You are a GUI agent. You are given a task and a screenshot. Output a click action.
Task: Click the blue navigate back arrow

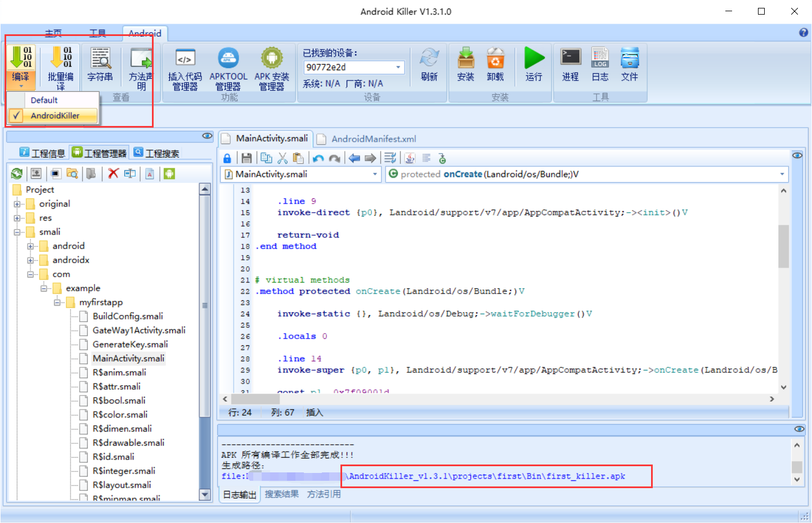tap(355, 159)
